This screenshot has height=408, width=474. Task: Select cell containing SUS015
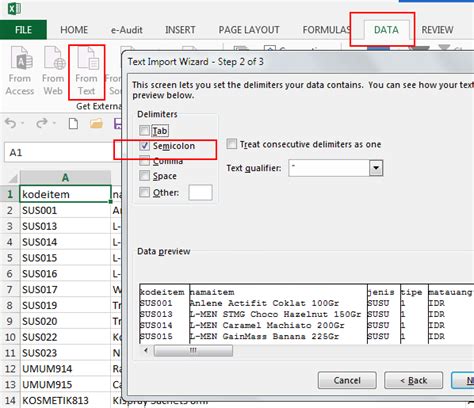coord(65,258)
